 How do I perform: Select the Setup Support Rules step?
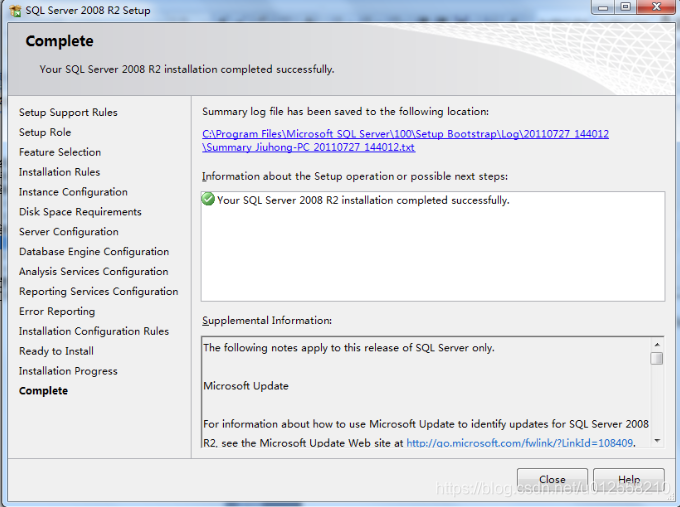[x=68, y=112]
